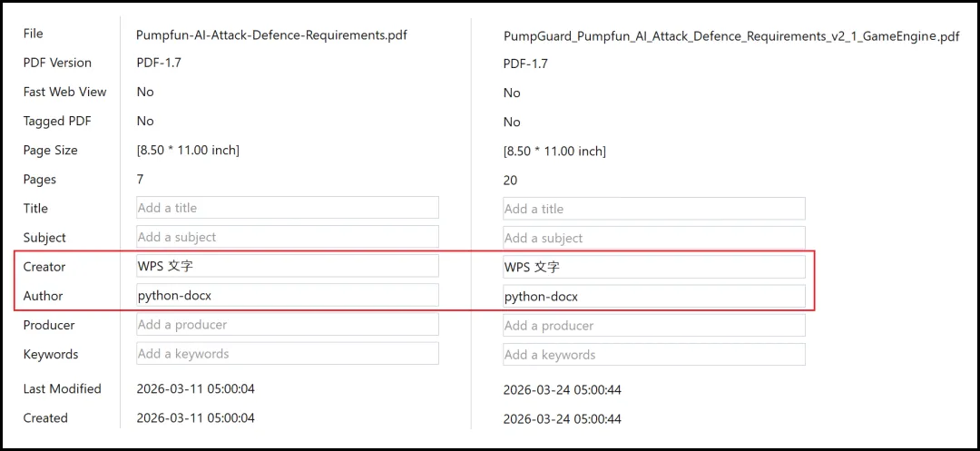
Task: Click the Pages value 20
Action: click(x=510, y=181)
